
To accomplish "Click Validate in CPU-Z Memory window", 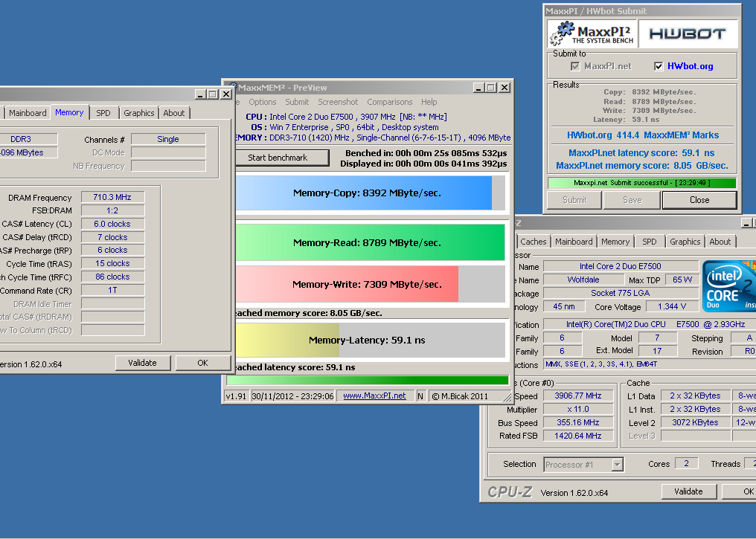I will pos(143,363).
